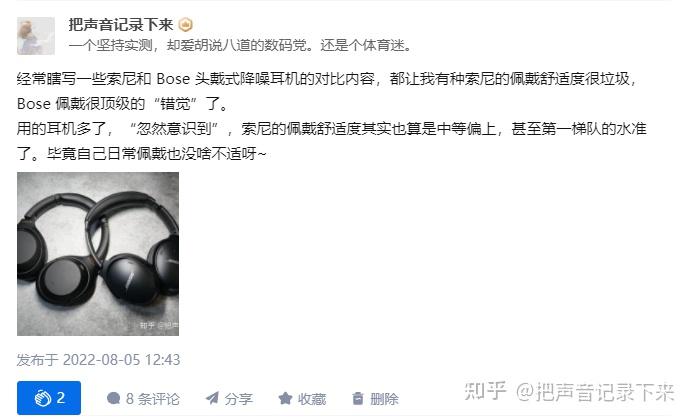
Task: Open the 把声音记录下来 username link
Action: coord(120,25)
